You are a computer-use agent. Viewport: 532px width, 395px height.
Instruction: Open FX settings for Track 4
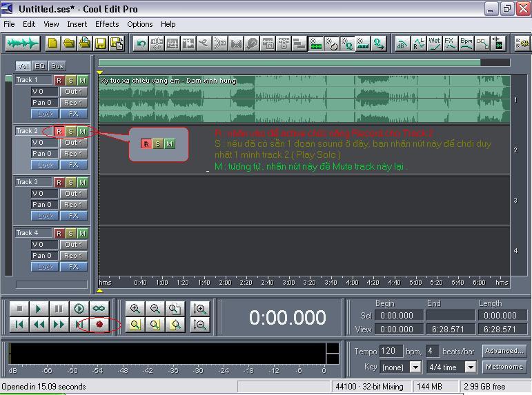tap(74, 267)
